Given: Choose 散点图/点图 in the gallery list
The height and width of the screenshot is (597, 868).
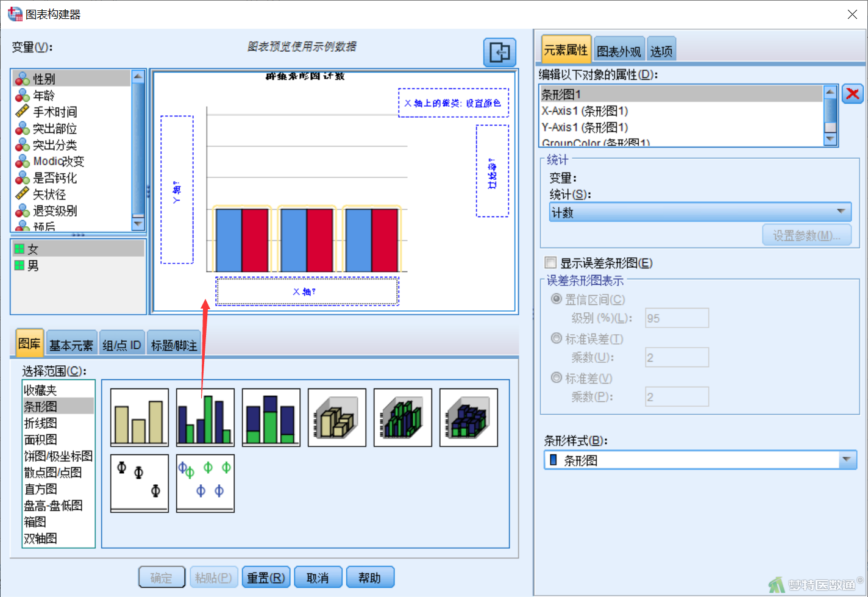Looking at the screenshot, I should coord(59,472).
